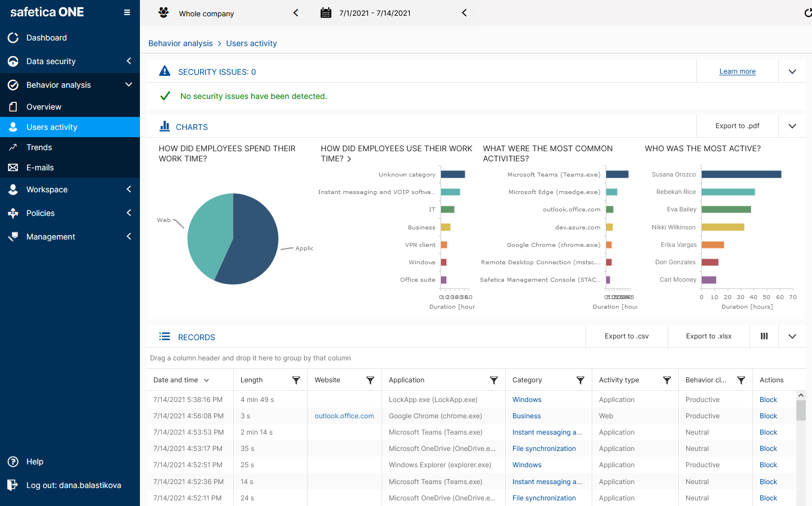Filter the Category column
This screenshot has height=506, width=812.
pyautogui.click(x=580, y=380)
